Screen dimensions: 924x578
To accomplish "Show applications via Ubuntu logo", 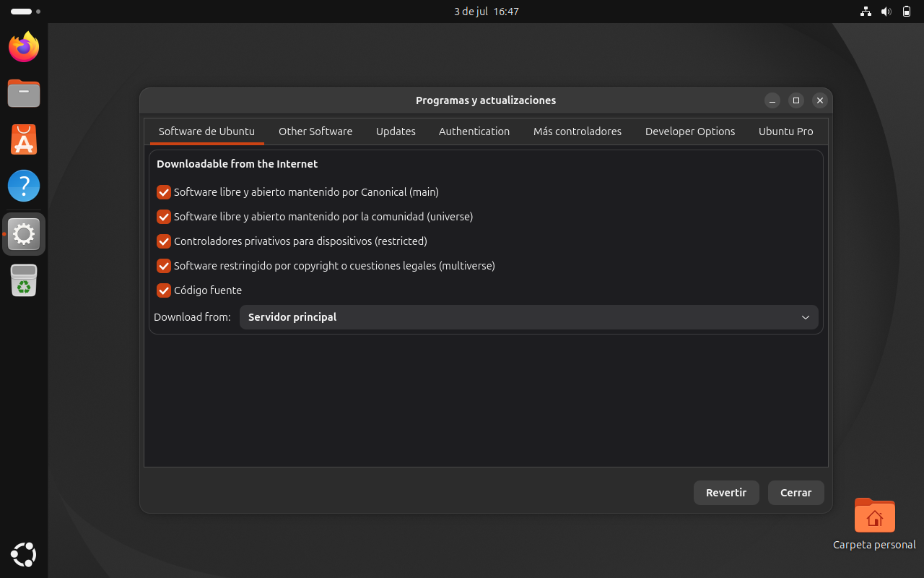I will click(x=24, y=554).
